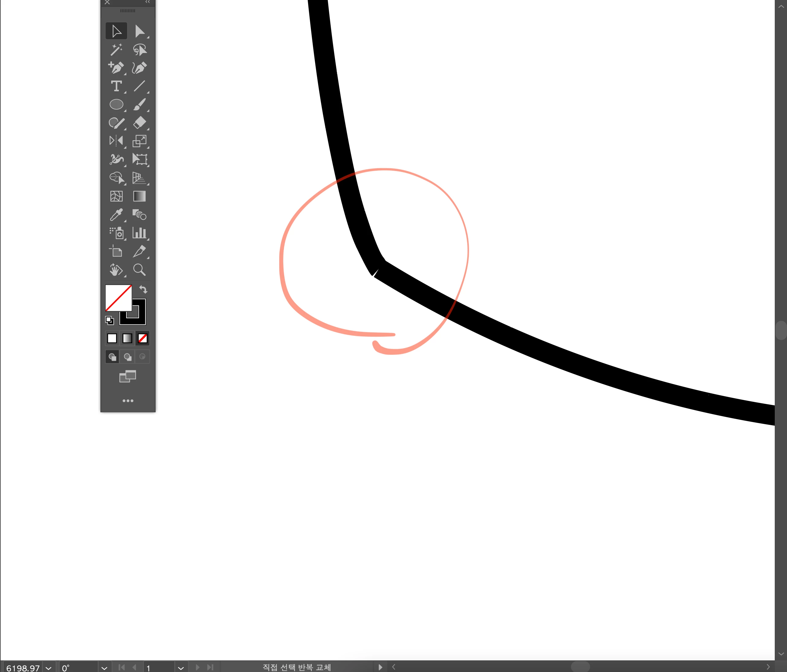Image resolution: width=787 pixels, height=672 pixels.
Task: Choose the Ellipse tool
Action: (116, 104)
